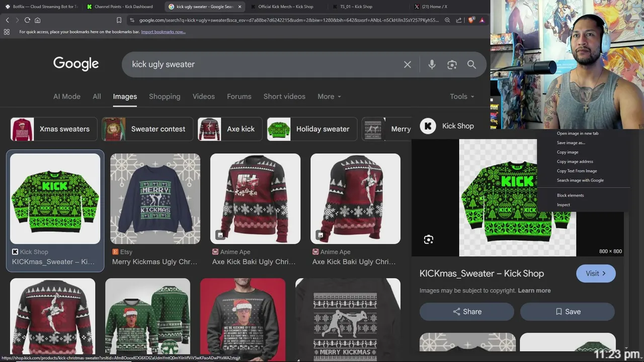The width and height of the screenshot is (644, 362).
Task: Filter by Sweater contest chip
Action: click(x=147, y=129)
